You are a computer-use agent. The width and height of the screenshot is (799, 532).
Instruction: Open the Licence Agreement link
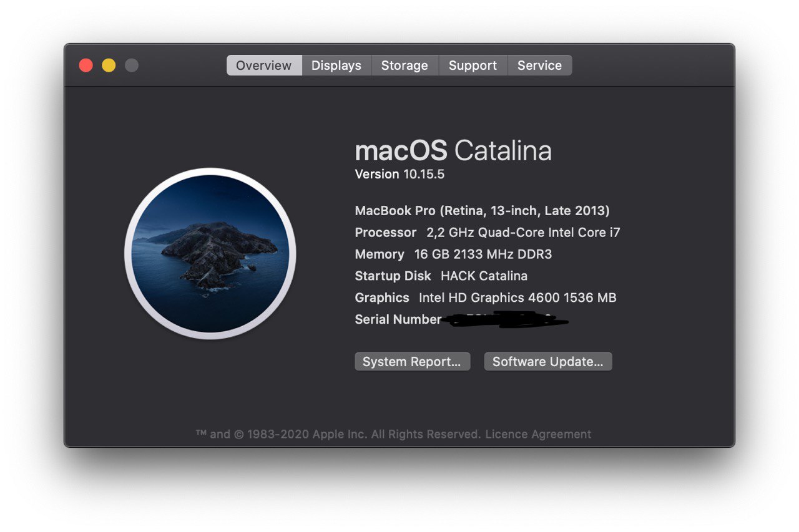(x=538, y=434)
